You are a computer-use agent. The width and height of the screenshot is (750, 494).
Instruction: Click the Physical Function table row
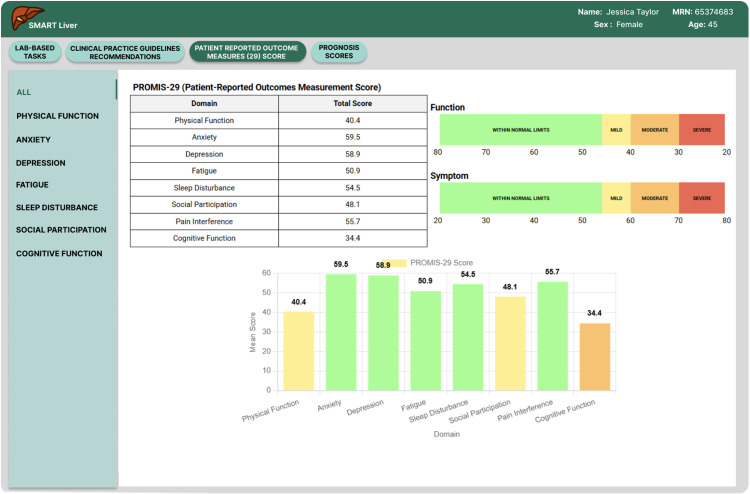tap(278, 121)
